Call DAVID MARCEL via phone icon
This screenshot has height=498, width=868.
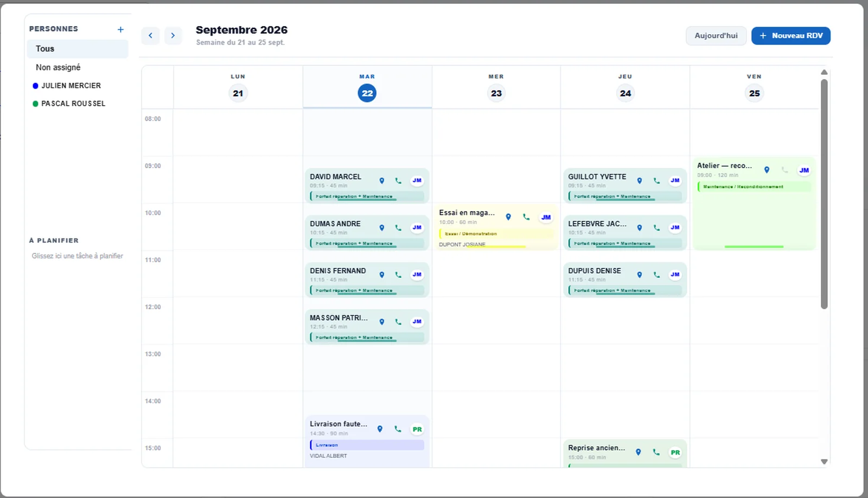point(398,181)
